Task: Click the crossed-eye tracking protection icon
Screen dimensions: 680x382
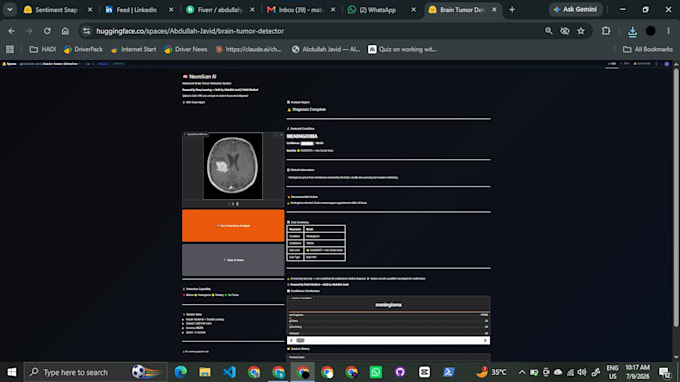Action: (565, 31)
